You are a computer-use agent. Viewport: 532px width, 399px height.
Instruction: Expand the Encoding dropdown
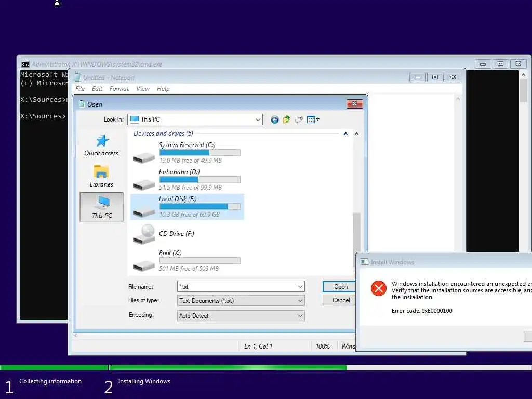click(300, 315)
